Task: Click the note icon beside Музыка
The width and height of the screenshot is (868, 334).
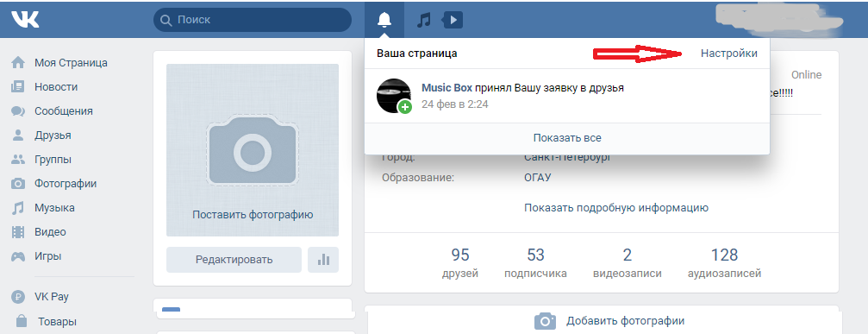Action: pyautogui.click(x=18, y=208)
